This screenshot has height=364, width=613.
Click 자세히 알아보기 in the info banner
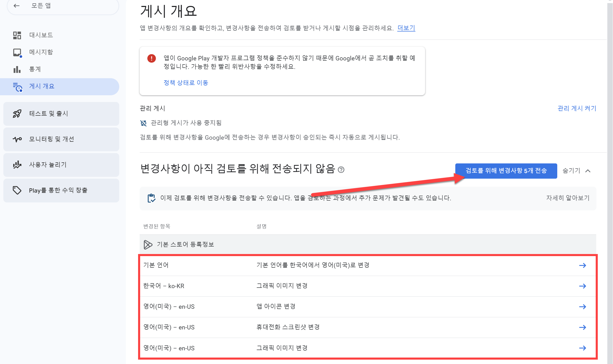point(568,198)
